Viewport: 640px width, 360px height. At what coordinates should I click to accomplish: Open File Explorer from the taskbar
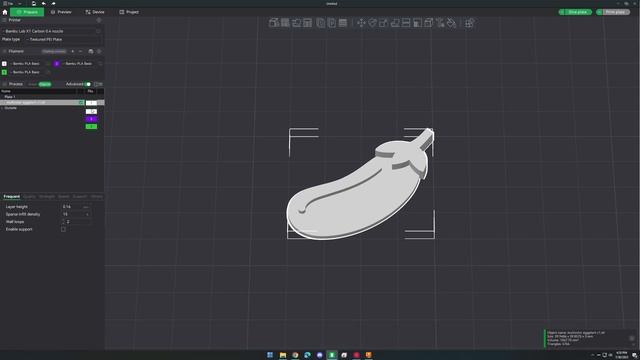click(x=282, y=355)
